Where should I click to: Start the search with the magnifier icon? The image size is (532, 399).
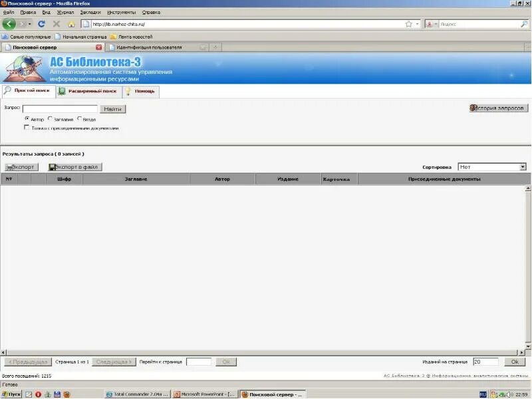click(x=524, y=24)
